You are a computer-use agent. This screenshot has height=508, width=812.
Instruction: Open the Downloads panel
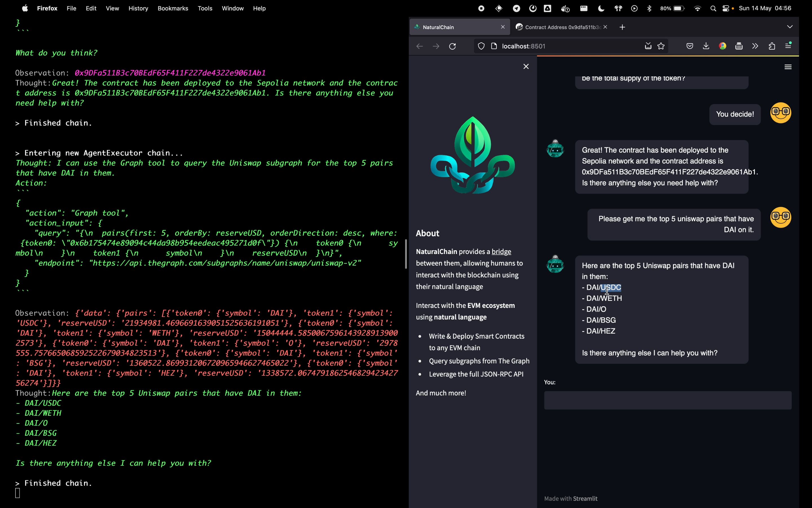[x=706, y=46]
